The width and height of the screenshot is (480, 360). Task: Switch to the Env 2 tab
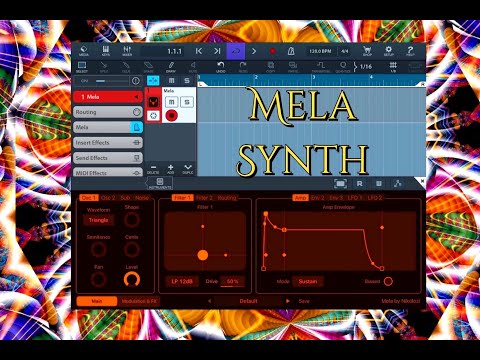[x=318, y=198]
